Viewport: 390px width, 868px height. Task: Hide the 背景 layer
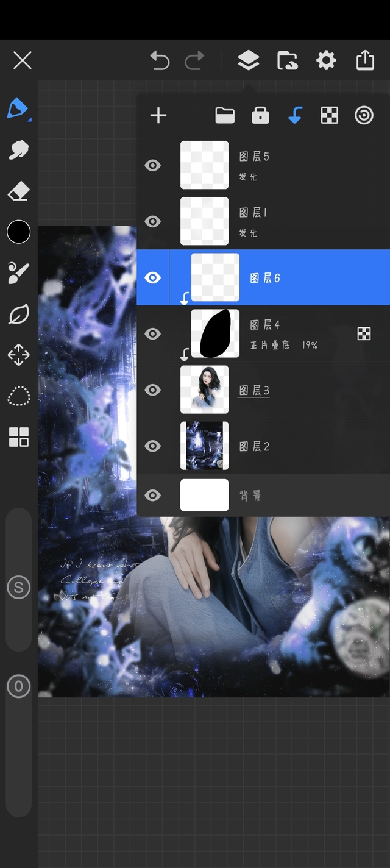point(152,495)
